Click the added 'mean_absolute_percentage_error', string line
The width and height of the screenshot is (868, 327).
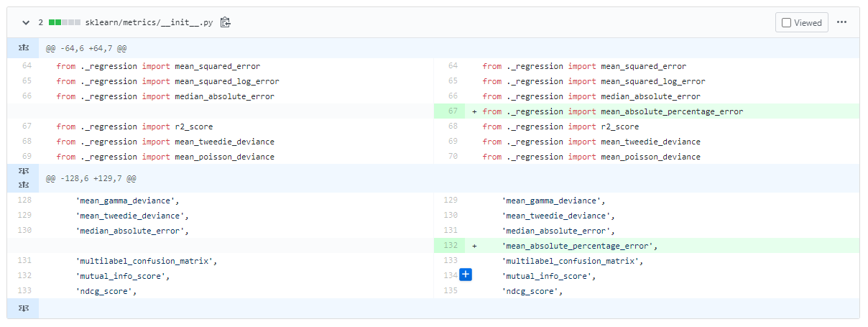pos(580,246)
